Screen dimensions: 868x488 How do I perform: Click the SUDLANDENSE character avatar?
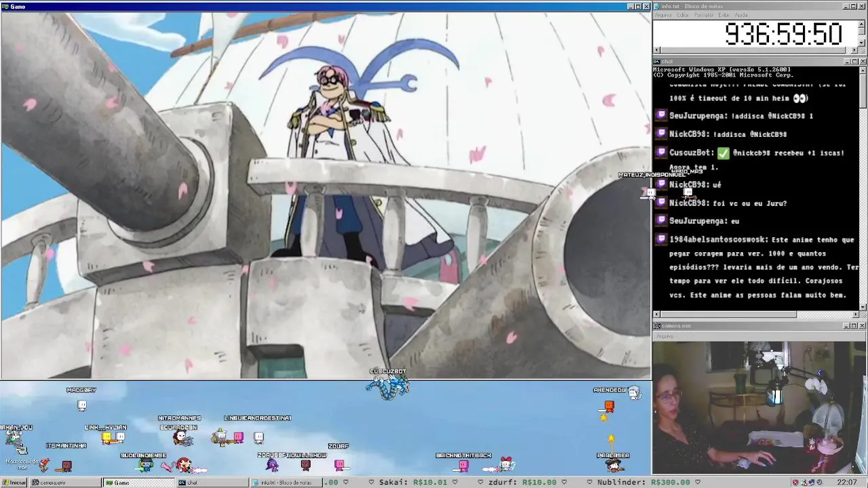point(146,465)
